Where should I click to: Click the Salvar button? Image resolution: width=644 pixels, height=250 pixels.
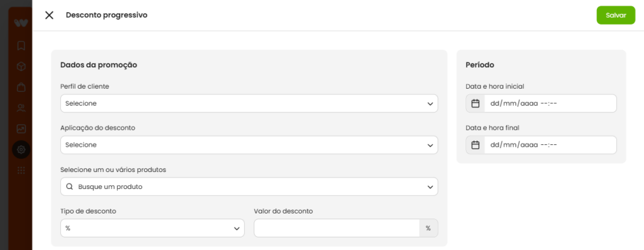click(616, 15)
